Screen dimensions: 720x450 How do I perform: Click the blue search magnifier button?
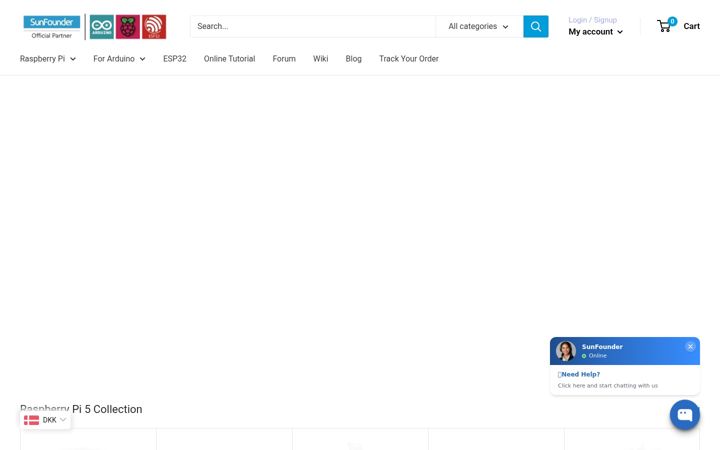click(x=535, y=26)
